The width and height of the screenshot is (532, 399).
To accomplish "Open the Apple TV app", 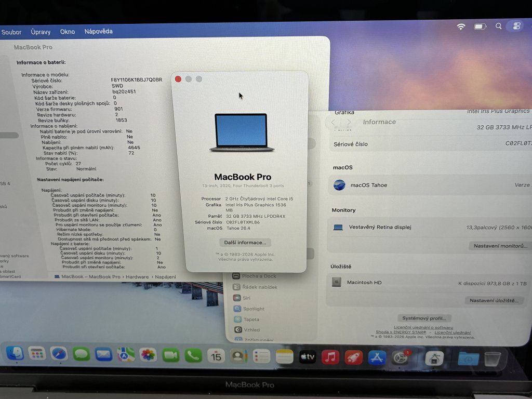I will click(x=308, y=357).
